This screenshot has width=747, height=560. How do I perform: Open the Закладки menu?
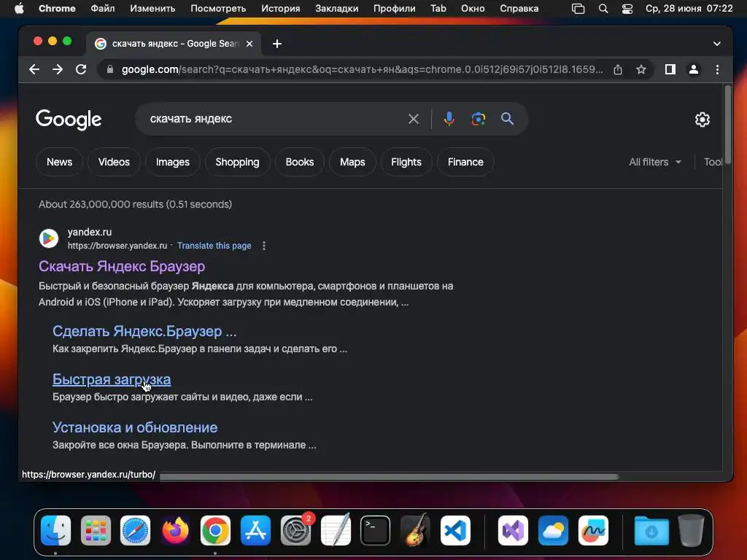337,9
